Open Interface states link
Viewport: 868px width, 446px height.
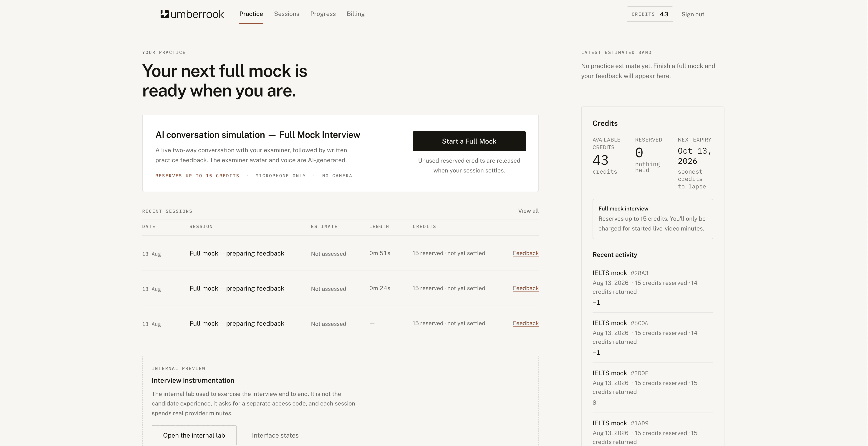point(275,435)
